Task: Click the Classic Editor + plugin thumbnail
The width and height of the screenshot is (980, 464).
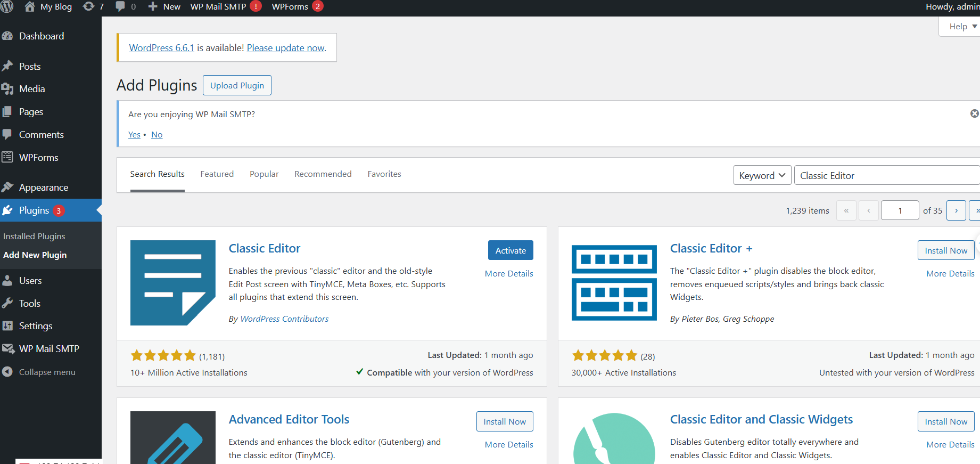Action: [614, 283]
